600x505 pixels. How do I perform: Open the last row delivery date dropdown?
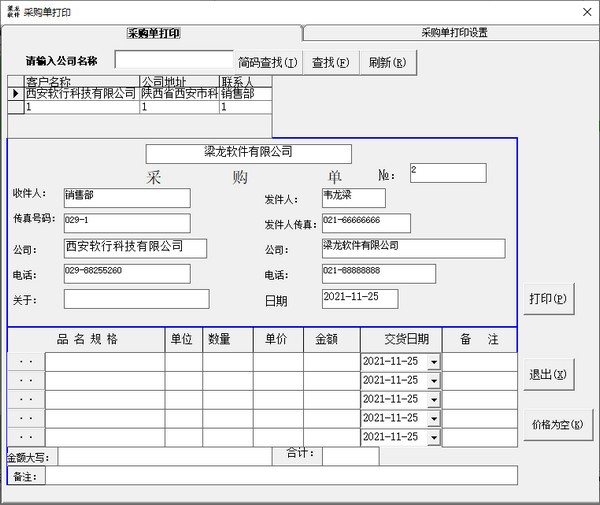[433, 437]
